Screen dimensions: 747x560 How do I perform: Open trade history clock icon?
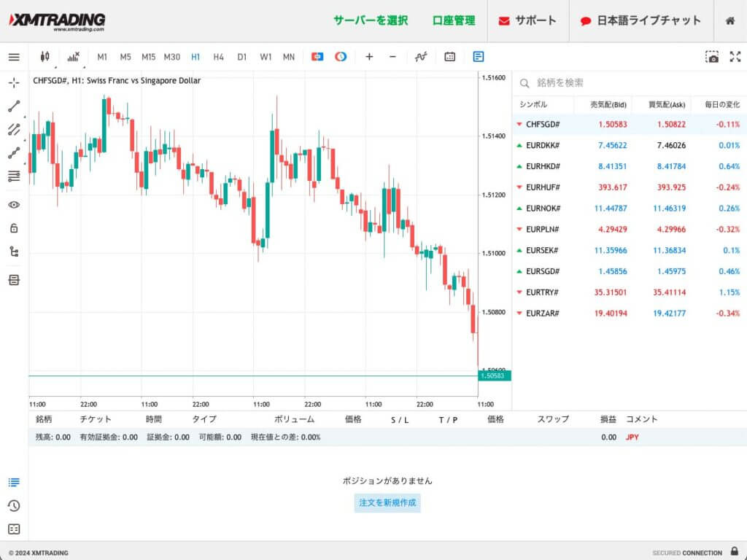pyautogui.click(x=14, y=506)
